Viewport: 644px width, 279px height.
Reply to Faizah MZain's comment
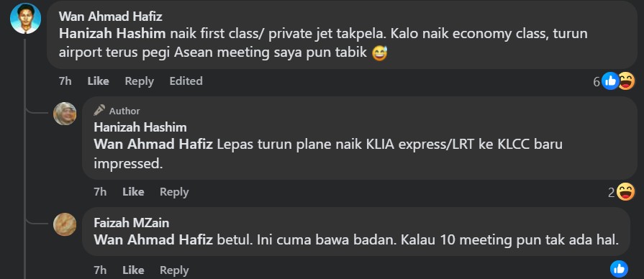click(x=174, y=270)
